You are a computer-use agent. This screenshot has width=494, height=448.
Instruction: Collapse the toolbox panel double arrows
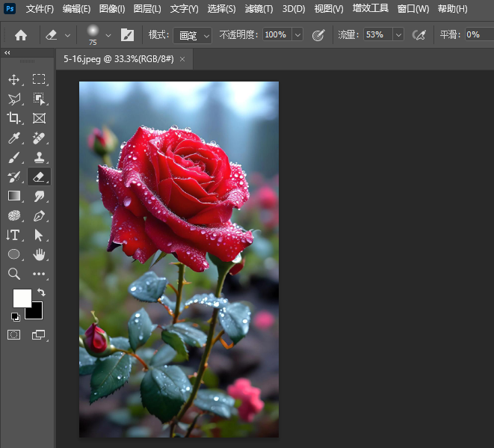7,52
